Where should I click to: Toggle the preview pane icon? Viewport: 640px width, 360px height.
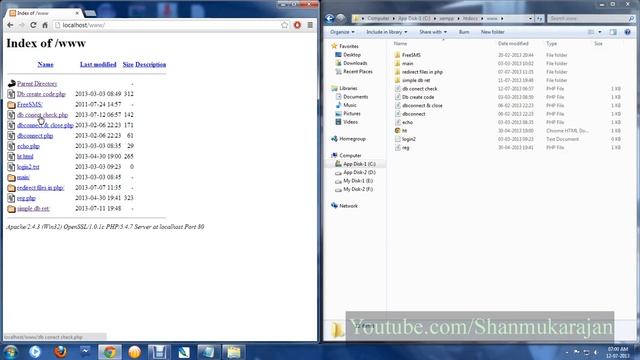[x=613, y=32]
